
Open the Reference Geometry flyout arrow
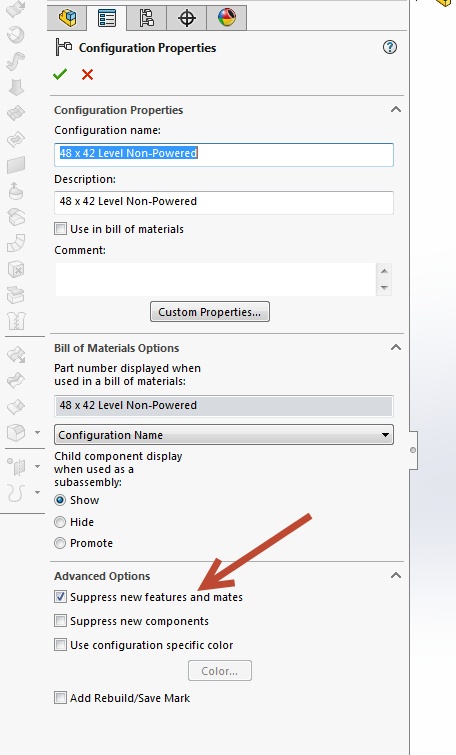[37, 467]
